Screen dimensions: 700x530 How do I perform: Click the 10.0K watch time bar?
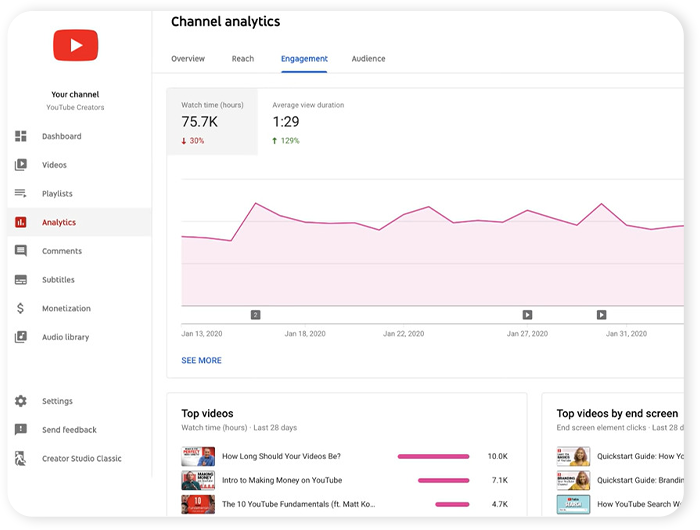tap(433, 456)
